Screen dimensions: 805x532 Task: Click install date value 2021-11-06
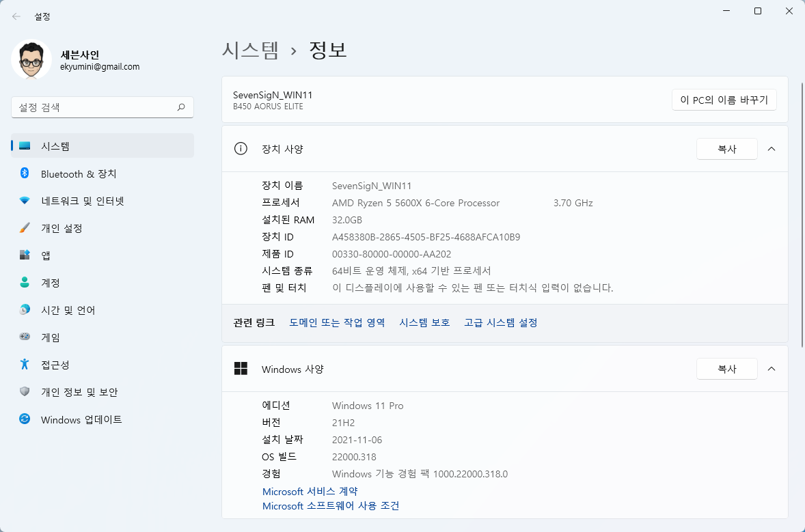coord(357,440)
